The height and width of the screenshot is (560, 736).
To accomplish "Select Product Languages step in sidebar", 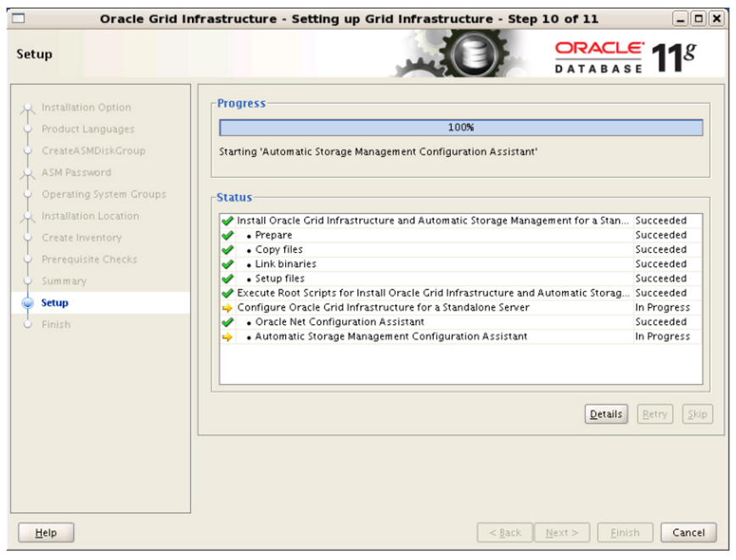I will [87, 129].
